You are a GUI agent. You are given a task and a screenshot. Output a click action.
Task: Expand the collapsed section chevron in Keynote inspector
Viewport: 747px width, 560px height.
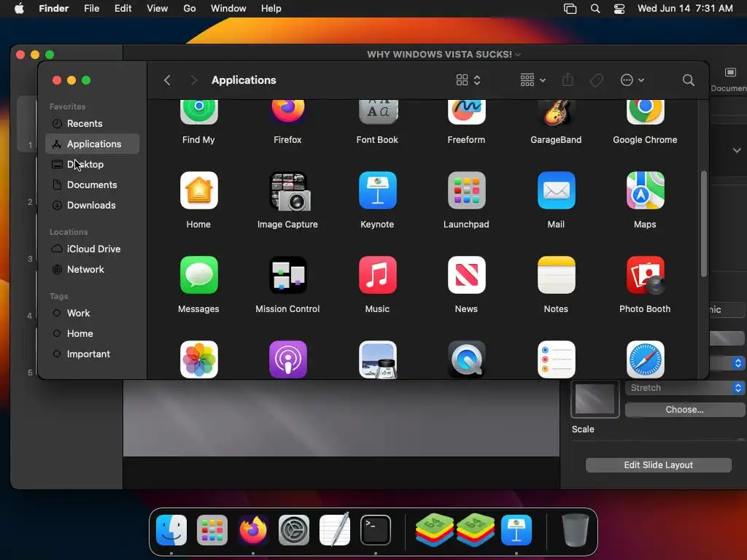click(x=737, y=150)
